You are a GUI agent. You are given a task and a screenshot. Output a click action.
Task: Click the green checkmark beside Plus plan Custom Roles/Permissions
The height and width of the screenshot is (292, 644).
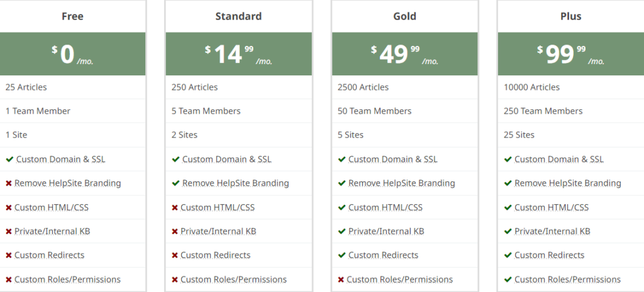(508, 279)
